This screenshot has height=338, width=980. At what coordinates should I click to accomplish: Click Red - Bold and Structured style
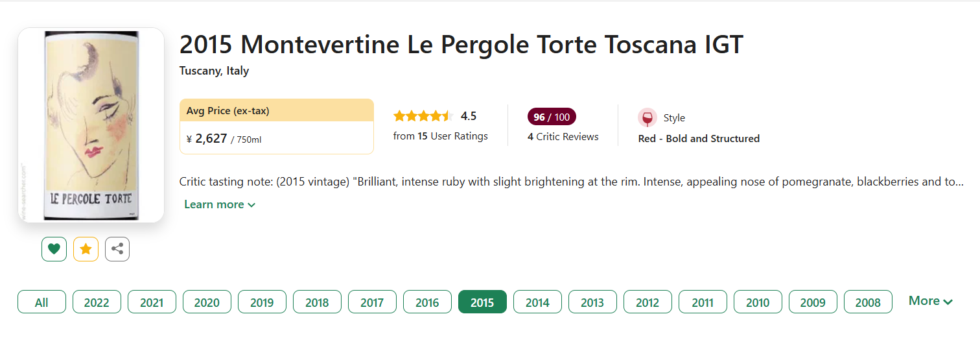pos(699,138)
